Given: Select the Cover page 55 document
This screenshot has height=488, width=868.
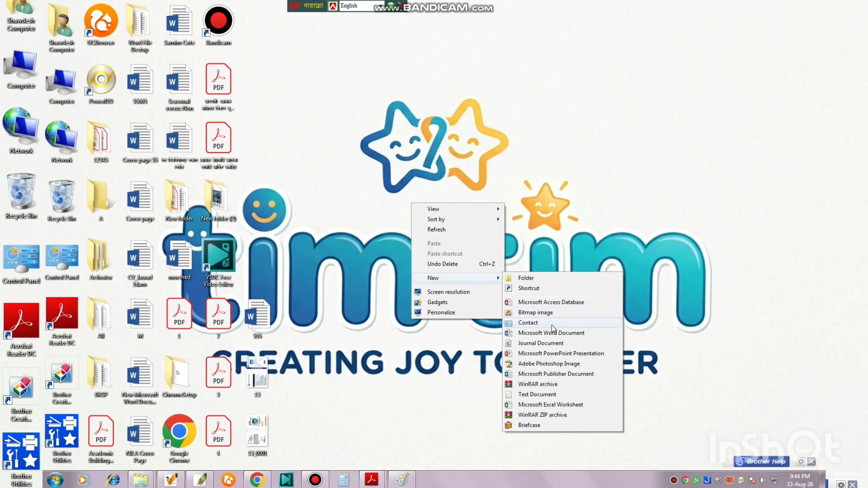Looking at the screenshot, I should (140, 142).
